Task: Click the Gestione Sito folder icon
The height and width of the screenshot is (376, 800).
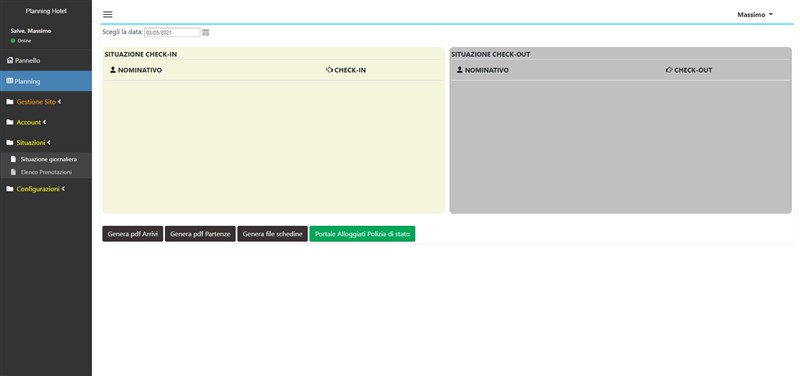Action: [10, 102]
